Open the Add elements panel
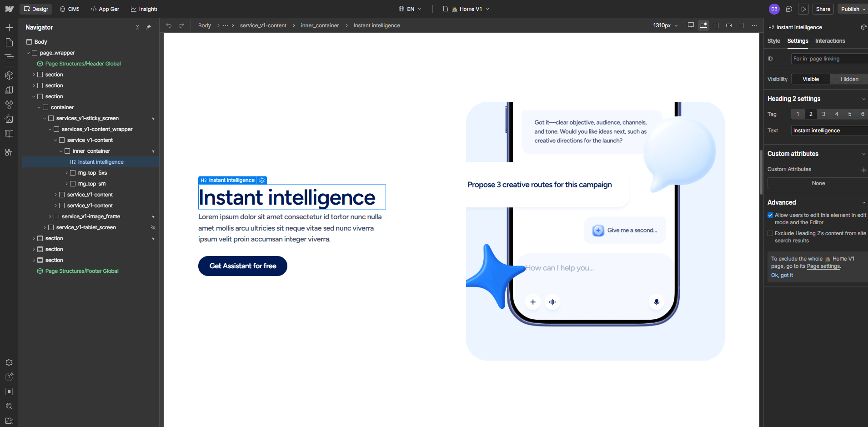The image size is (868, 427). [x=9, y=28]
